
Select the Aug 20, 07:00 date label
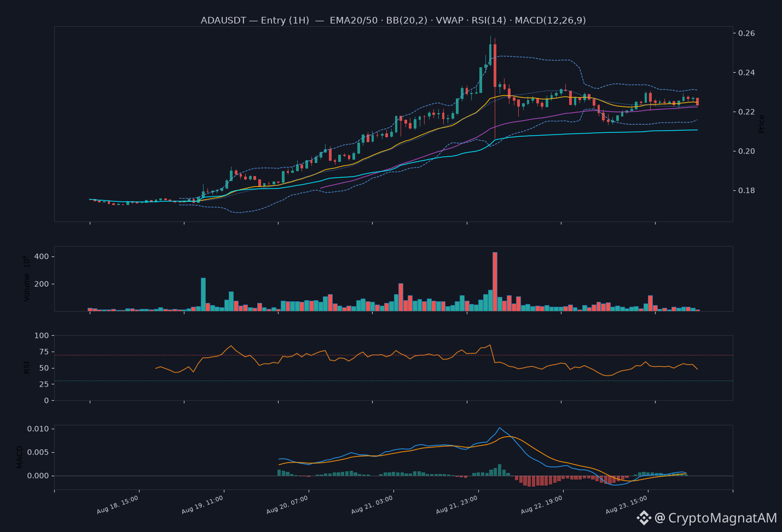pyautogui.click(x=287, y=505)
